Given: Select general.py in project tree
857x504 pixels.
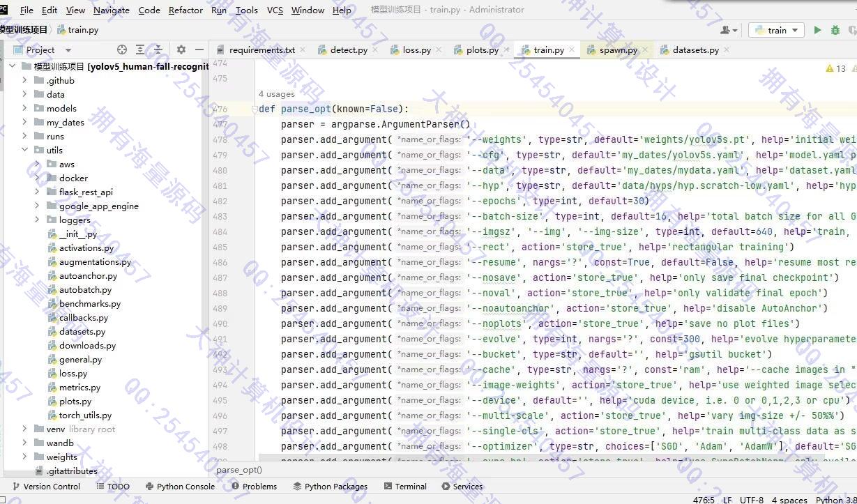Looking at the screenshot, I should [x=80, y=359].
